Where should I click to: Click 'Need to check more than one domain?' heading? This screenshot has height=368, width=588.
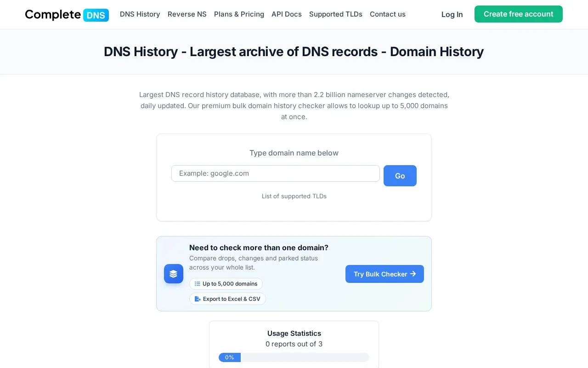pos(259,247)
